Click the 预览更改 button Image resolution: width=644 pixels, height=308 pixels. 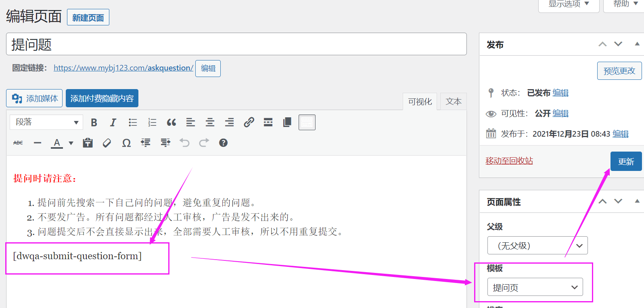click(x=619, y=71)
